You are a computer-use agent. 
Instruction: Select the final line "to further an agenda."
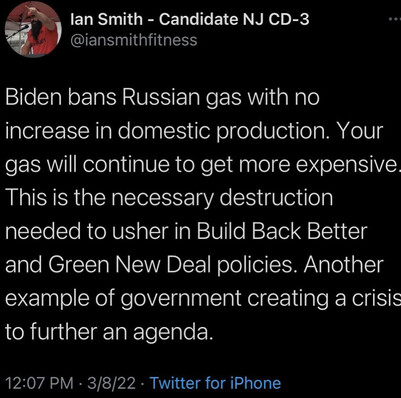[x=109, y=332]
